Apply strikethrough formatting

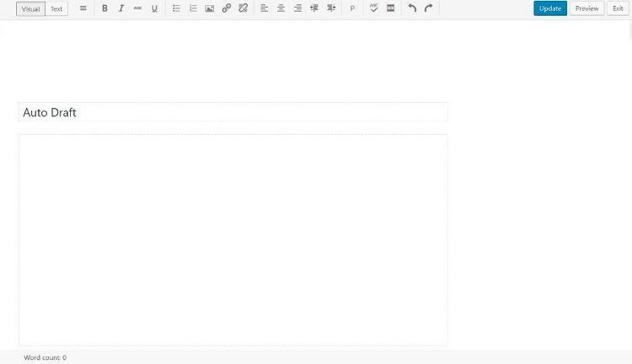[137, 8]
